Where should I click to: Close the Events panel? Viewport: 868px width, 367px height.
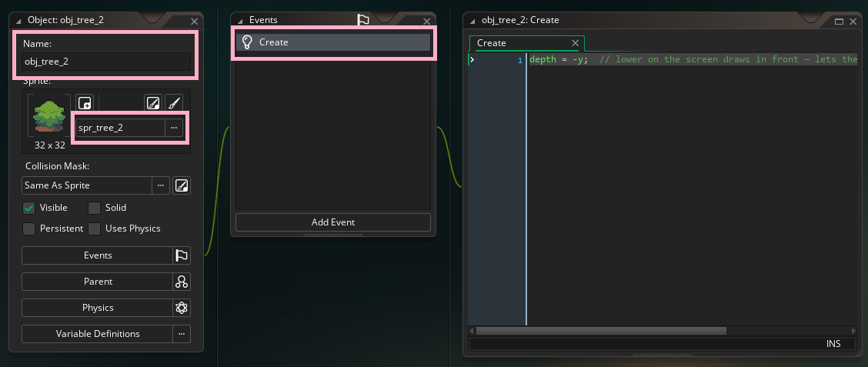click(426, 21)
